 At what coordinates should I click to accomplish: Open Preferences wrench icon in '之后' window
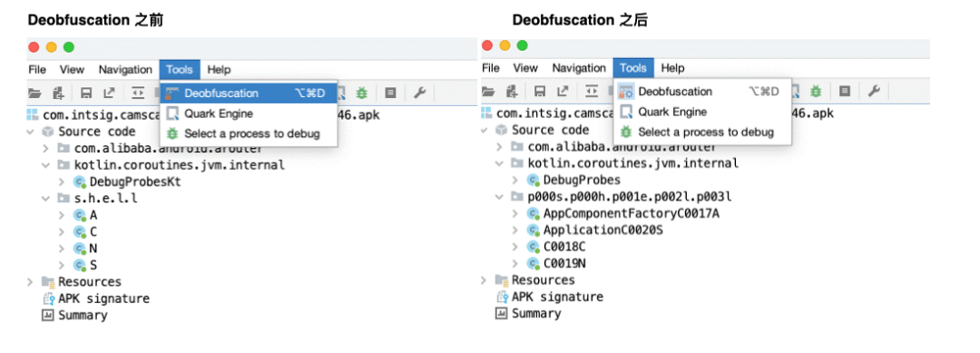coord(873,92)
